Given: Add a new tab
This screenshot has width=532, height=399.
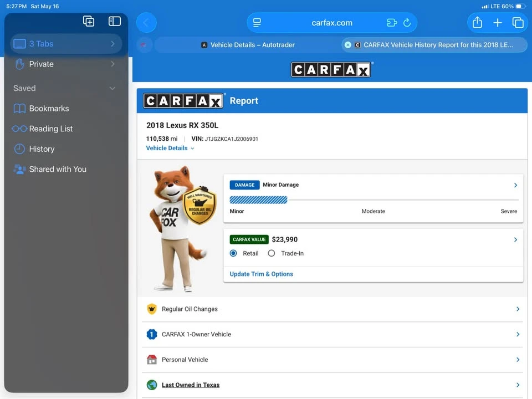Looking at the screenshot, I should [x=498, y=23].
